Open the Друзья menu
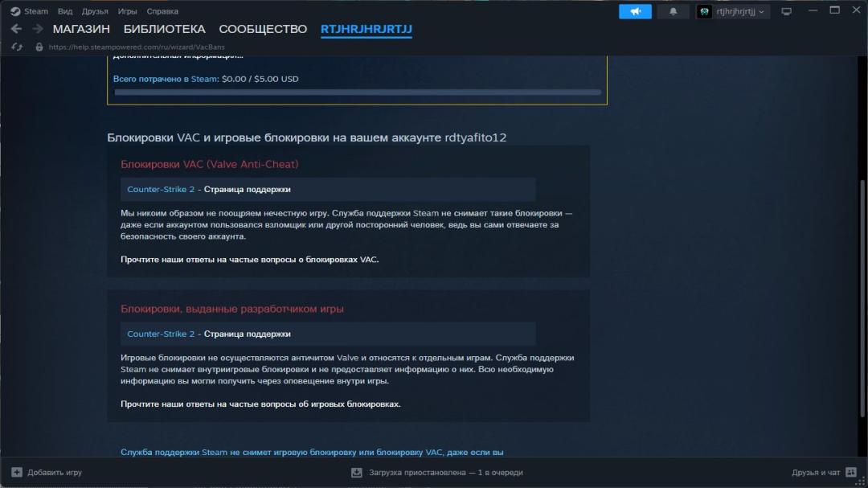Image resolution: width=868 pixels, height=488 pixels. click(x=95, y=11)
